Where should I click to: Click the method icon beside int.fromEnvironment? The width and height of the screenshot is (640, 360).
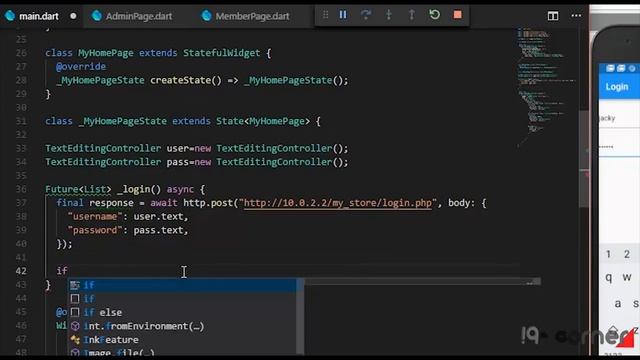[x=75, y=326]
